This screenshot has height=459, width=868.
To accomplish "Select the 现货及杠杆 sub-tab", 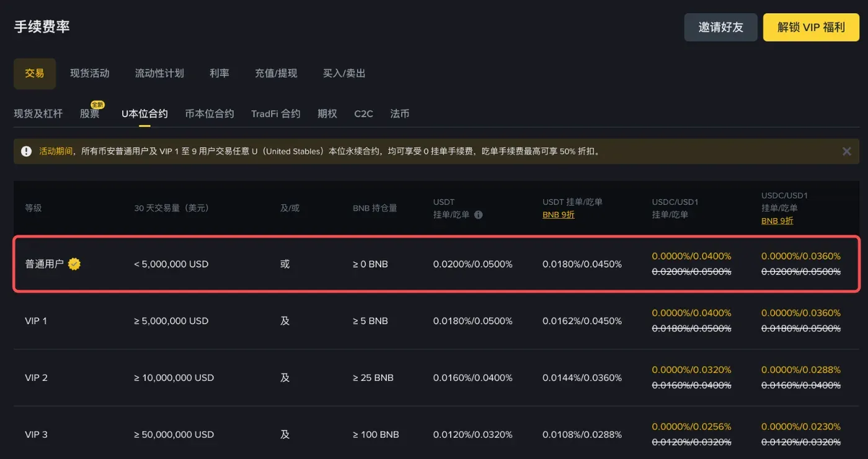I will pos(38,114).
